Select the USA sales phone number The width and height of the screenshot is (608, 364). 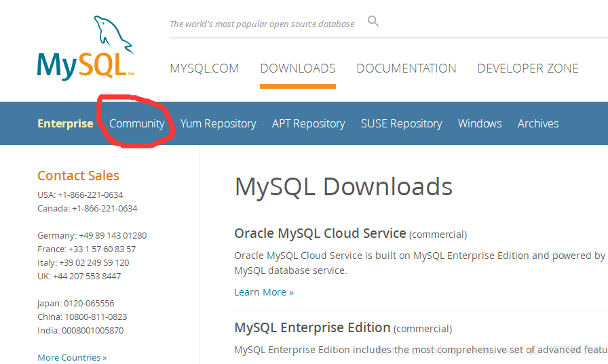click(x=80, y=195)
